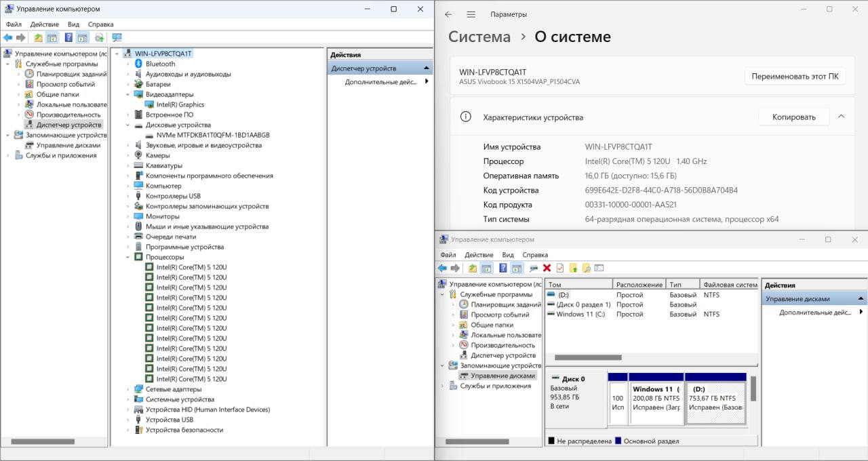The width and height of the screenshot is (868, 461).
Task: Click the blue help question-mark icon in the Device Manager window toolbar
Action: pos(68,38)
